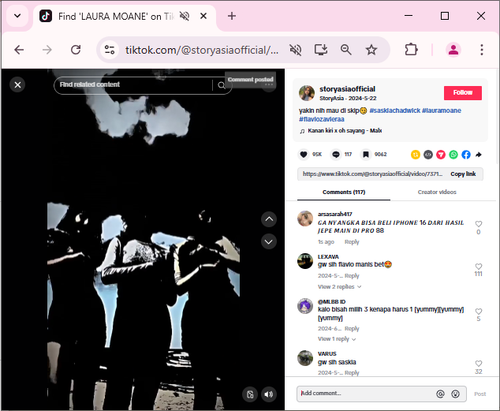This screenshot has width=500, height=411.
Task: Like the video with the heart icon
Action: (303, 154)
